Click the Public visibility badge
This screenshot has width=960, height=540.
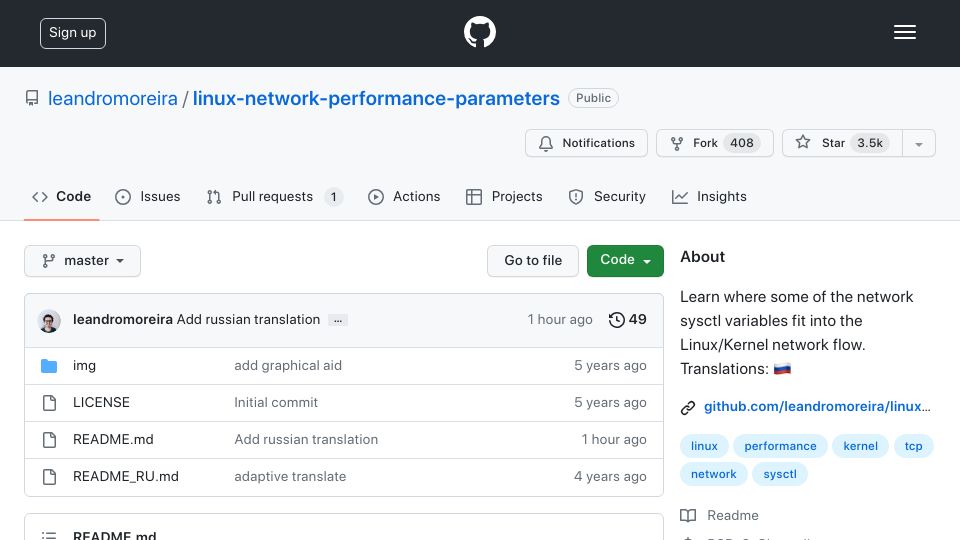click(x=593, y=98)
